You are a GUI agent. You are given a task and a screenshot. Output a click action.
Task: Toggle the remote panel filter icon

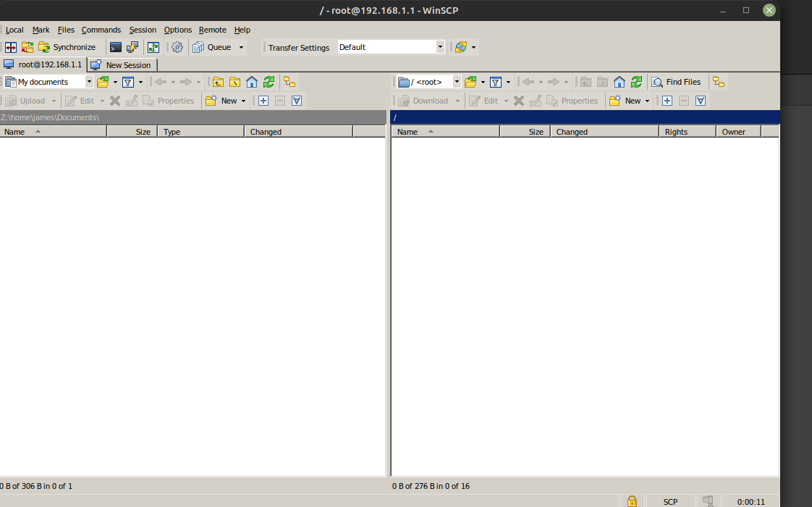click(496, 82)
